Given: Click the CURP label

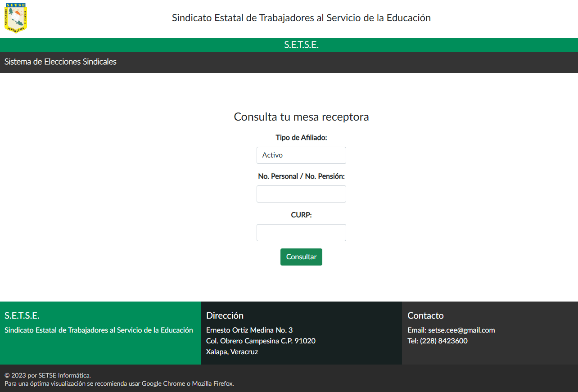Looking at the screenshot, I should tap(301, 215).
